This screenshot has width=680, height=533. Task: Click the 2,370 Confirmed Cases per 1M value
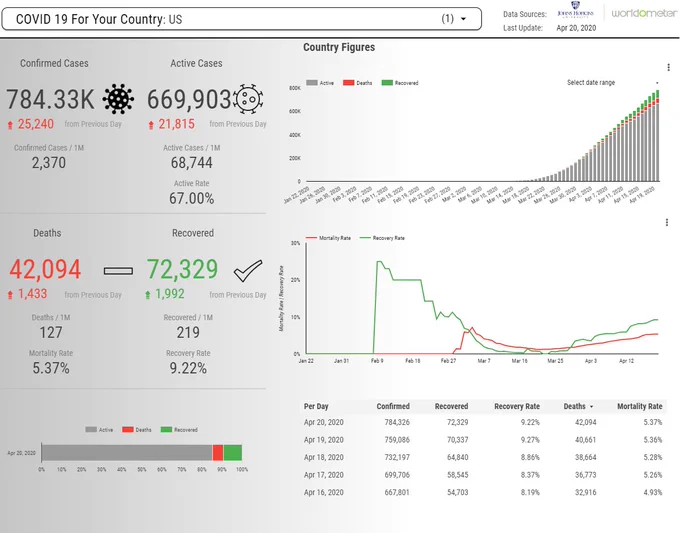pyautogui.click(x=49, y=163)
